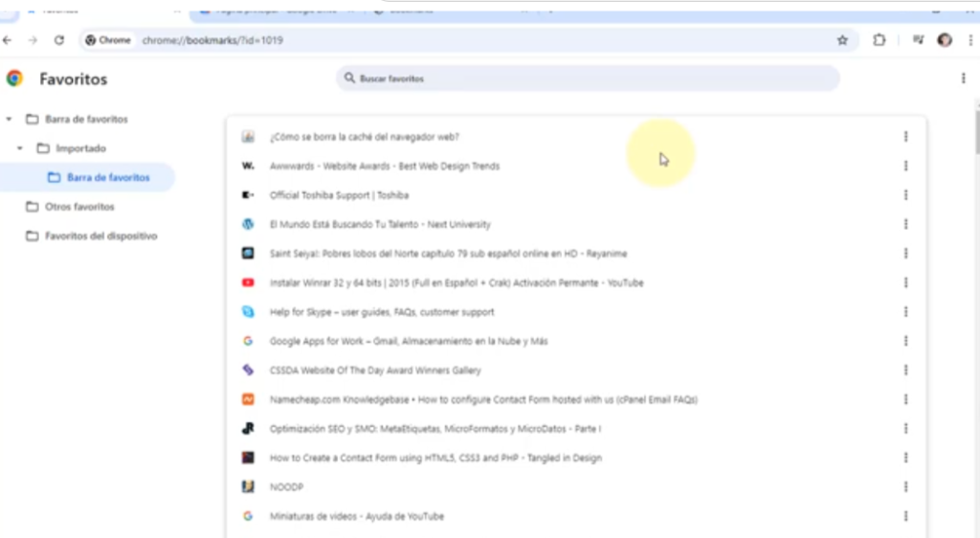Viewport: 980px width, 538px height.
Task: Click the chrome://bookmarks address bar
Action: (479, 40)
